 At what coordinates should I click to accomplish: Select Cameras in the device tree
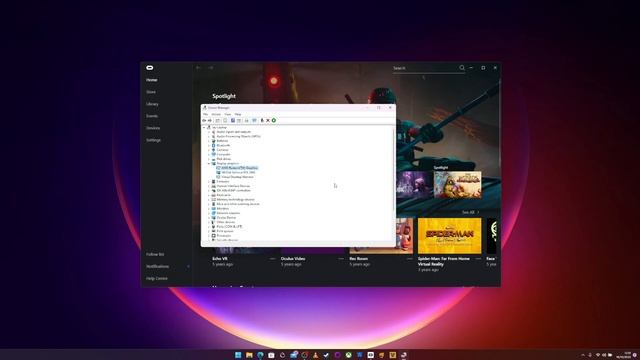222,150
